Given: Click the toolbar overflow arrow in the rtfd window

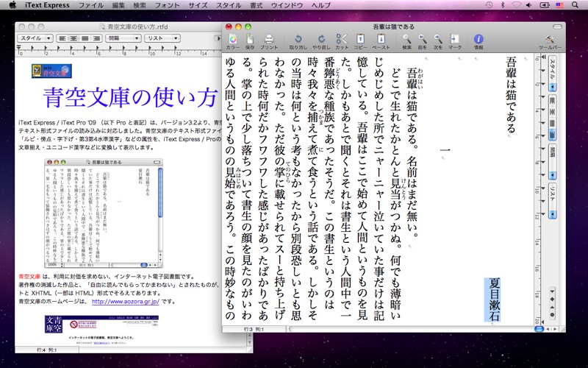Looking at the screenshot, I should pos(217,38).
